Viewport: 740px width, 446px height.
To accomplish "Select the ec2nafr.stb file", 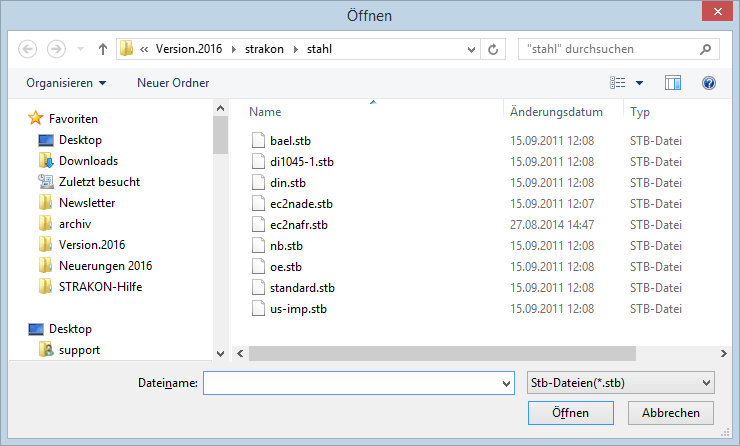I will 299,225.
